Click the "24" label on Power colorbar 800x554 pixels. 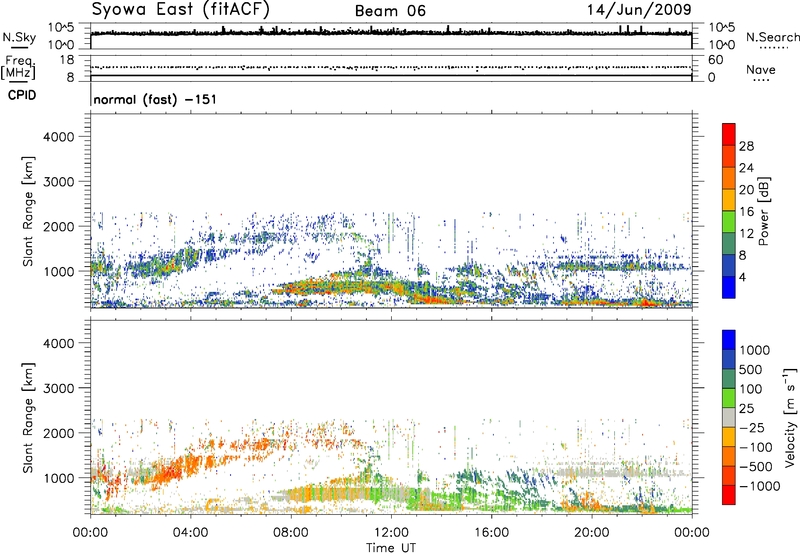pyautogui.click(x=746, y=168)
